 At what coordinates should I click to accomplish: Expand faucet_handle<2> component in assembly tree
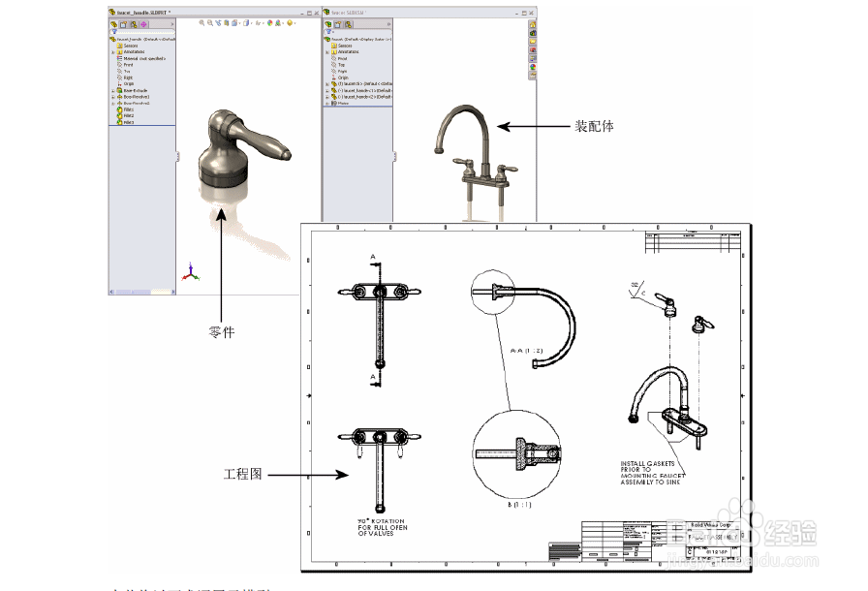[327, 97]
